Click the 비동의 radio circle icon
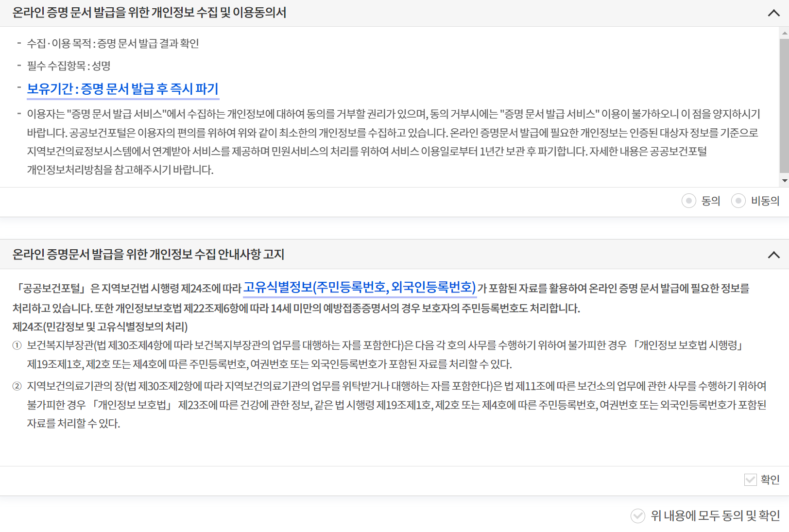Screen dimensions: 789x532 [x=739, y=201]
